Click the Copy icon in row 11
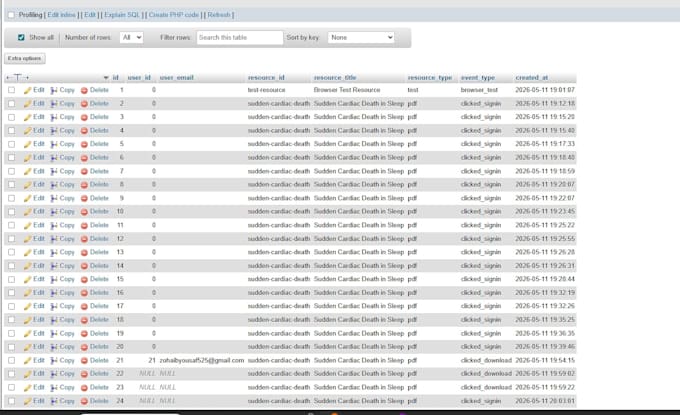Screen dimensions: 680x415 [54, 225]
